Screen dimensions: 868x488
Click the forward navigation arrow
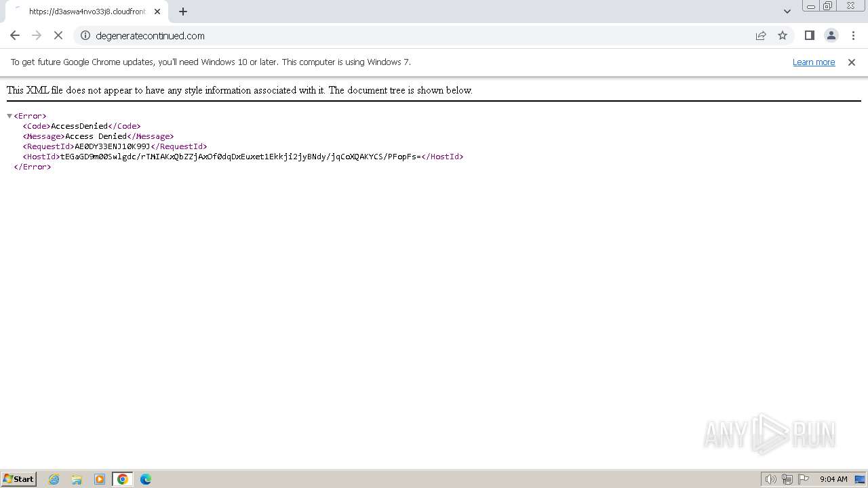pos(37,35)
